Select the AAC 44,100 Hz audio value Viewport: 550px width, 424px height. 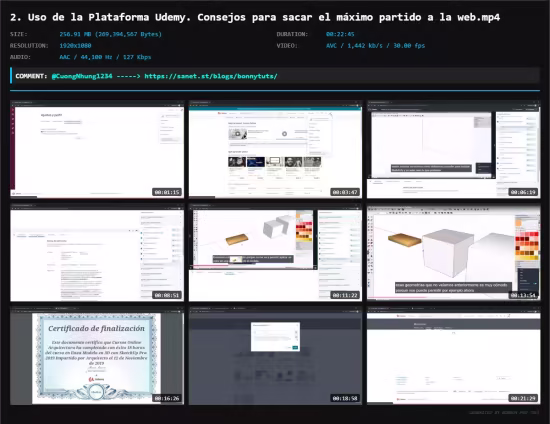click(x=105, y=57)
